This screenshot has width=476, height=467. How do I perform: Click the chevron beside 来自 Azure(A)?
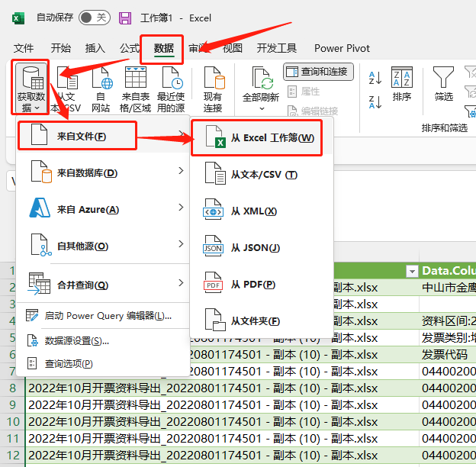(x=181, y=208)
